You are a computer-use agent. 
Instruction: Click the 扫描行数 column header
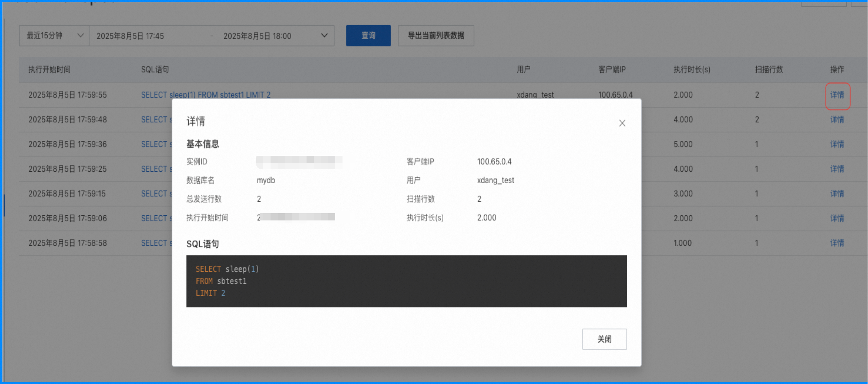point(769,70)
